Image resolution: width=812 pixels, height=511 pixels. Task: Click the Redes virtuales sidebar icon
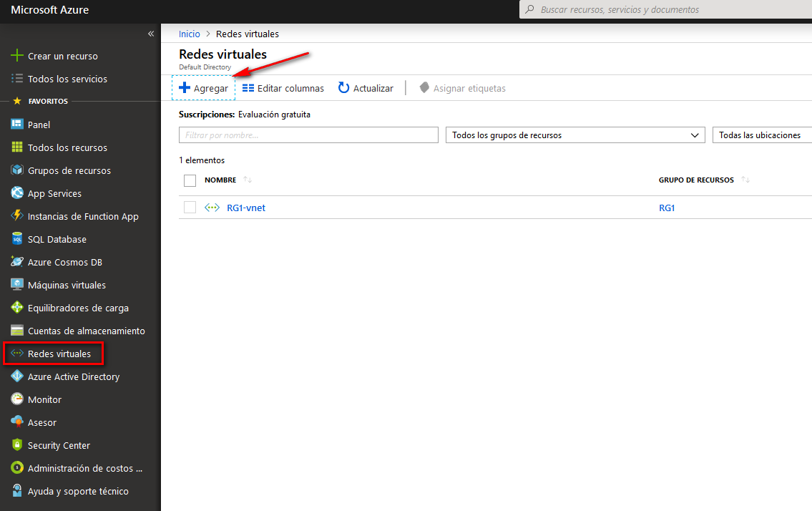tap(17, 353)
